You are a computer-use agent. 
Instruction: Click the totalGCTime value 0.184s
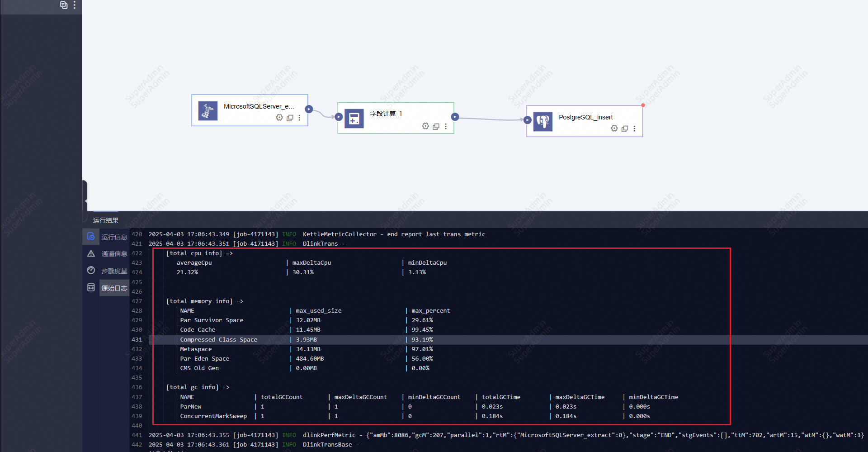pyautogui.click(x=492, y=416)
